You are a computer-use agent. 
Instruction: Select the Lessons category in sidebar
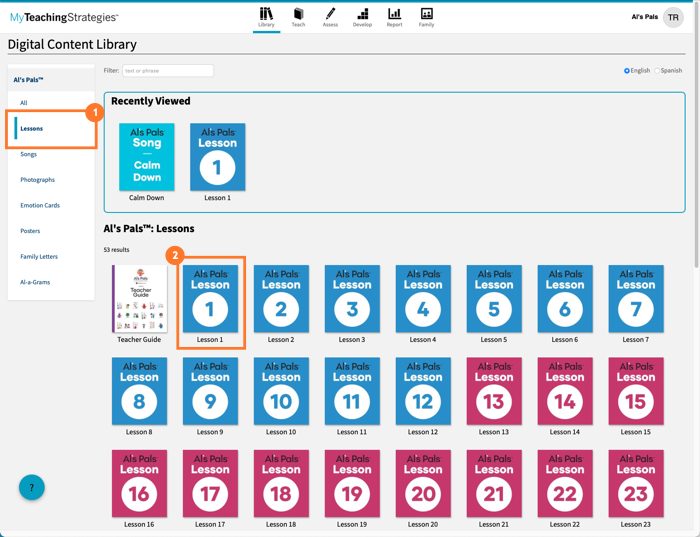tap(32, 129)
